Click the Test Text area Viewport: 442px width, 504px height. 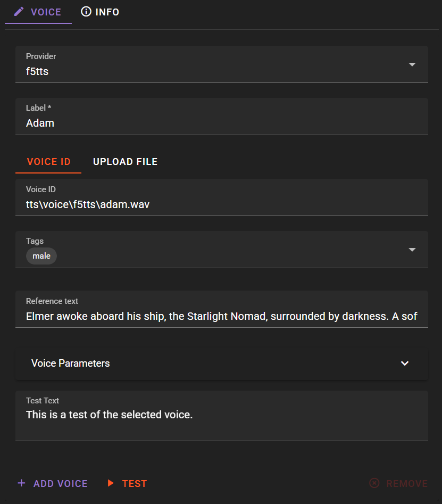[x=222, y=416]
